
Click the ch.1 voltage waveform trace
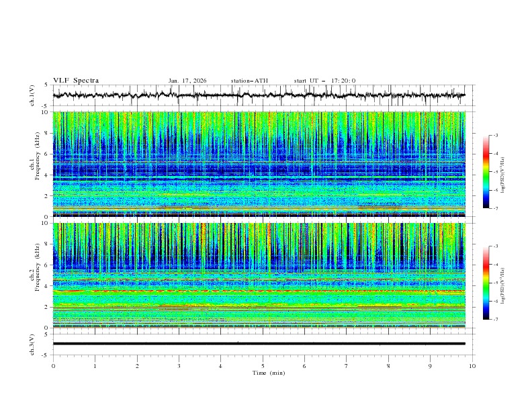pos(259,95)
